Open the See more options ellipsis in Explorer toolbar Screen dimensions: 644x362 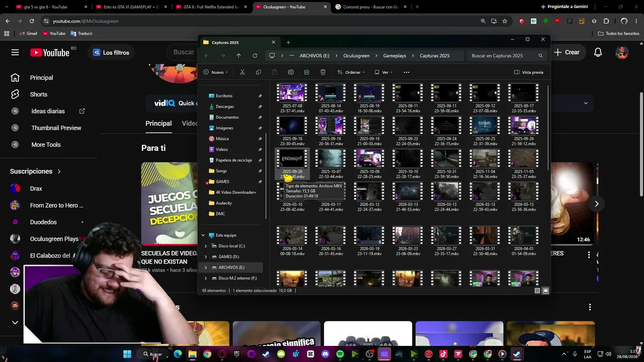coord(407,72)
